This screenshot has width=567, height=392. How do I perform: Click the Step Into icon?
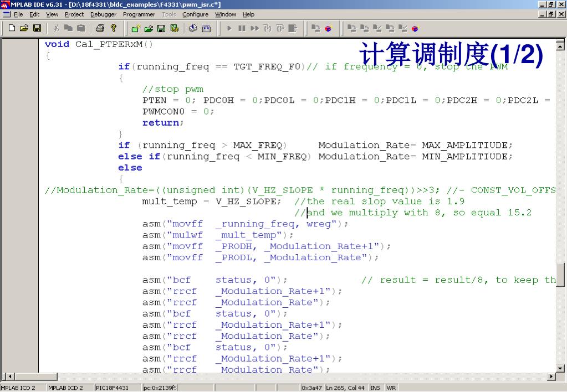[x=268, y=29]
